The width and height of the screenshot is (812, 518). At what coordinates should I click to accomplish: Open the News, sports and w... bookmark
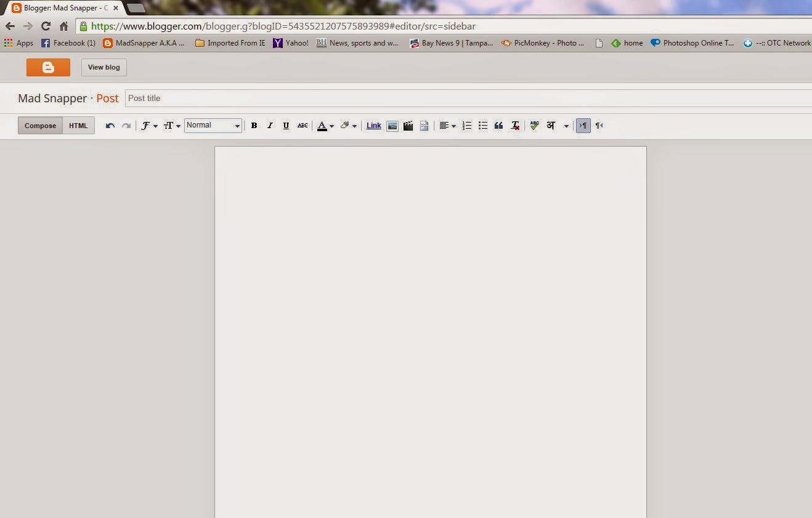pos(357,43)
